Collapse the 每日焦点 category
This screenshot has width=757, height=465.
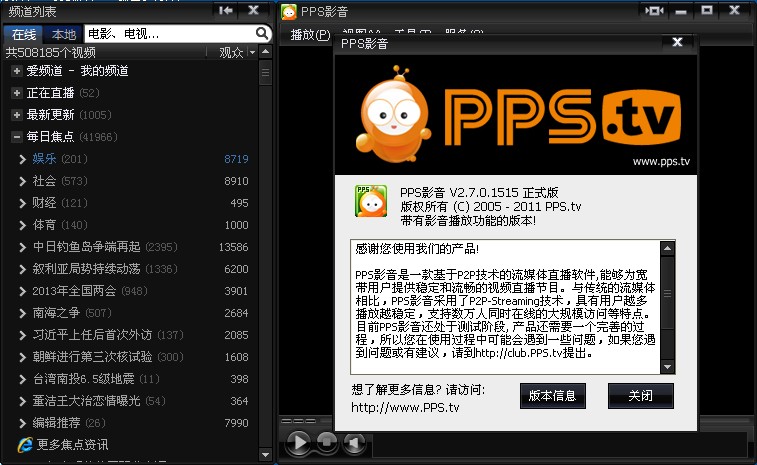tap(17, 137)
